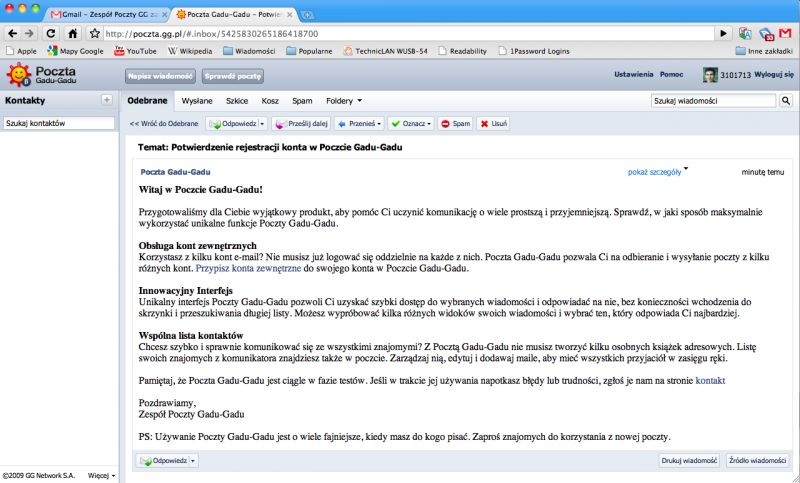This screenshot has width=800, height=483.
Task: Forward message with Prześlij dalej
Action: 301,124
